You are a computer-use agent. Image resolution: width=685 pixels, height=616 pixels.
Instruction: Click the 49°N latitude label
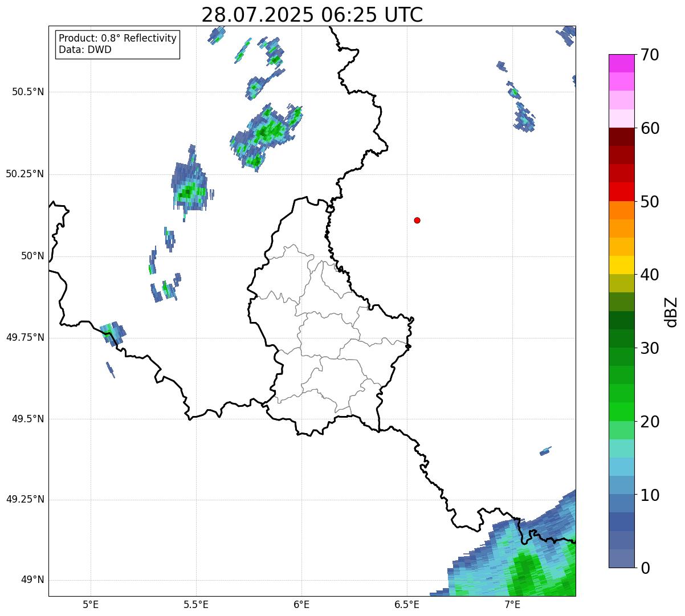[32, 580]
